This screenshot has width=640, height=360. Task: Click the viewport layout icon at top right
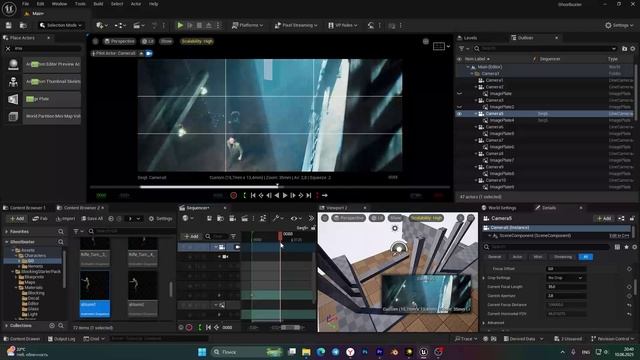(439, 46)
